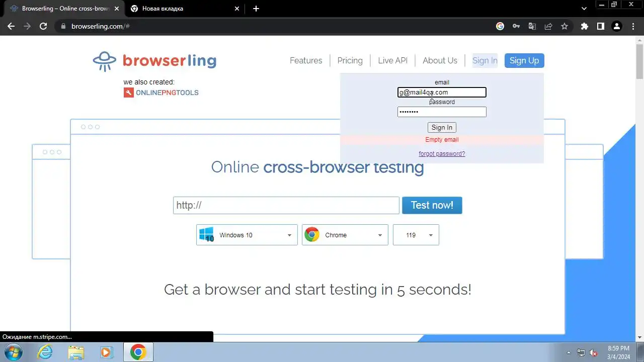Open the tab search chevron

click(584, 9)
